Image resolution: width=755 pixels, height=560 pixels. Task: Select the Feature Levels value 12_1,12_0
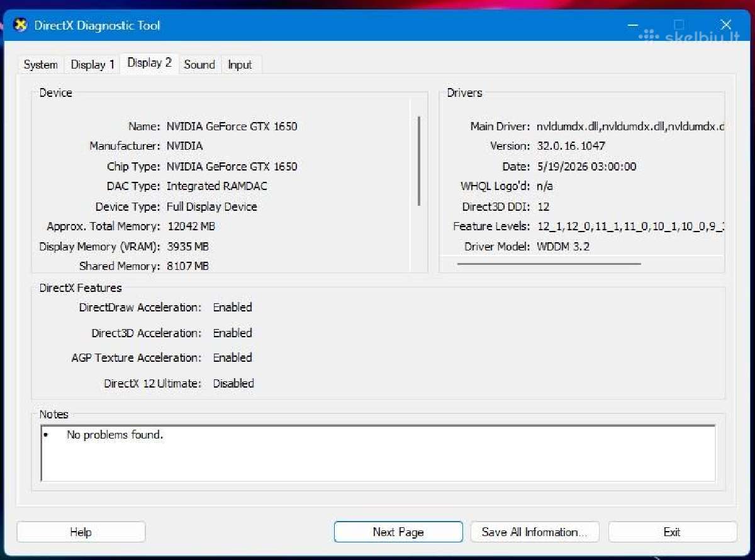point(630,227)
